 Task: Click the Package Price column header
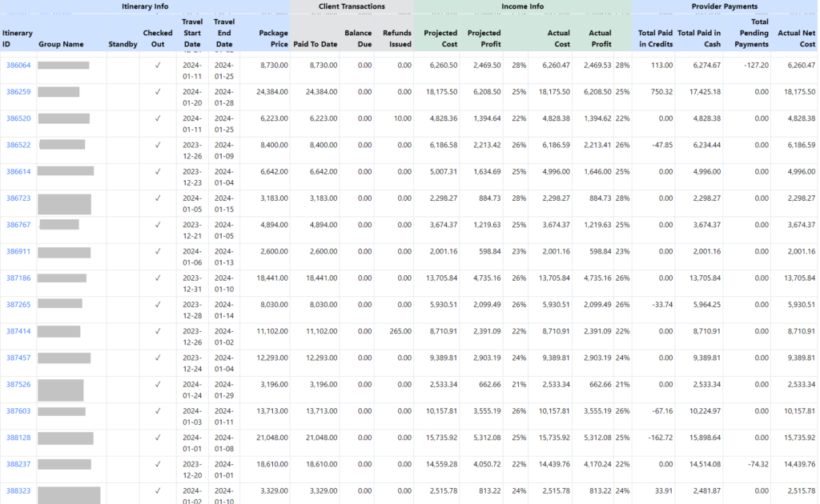click(x=274, y=38)
